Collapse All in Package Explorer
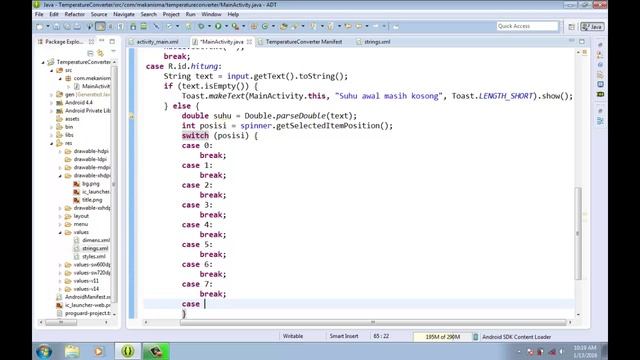 pyautogui.click(x=90, y=53)
